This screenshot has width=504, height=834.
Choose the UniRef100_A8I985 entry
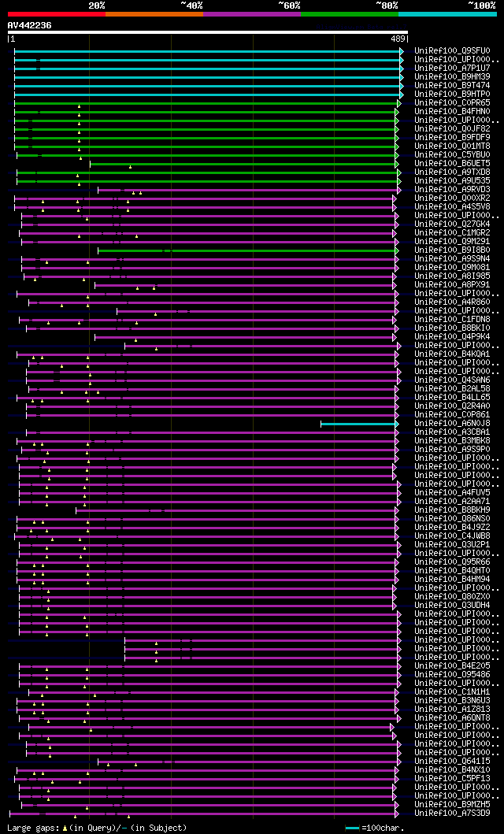pyautogui.click(x=453, y=276)
